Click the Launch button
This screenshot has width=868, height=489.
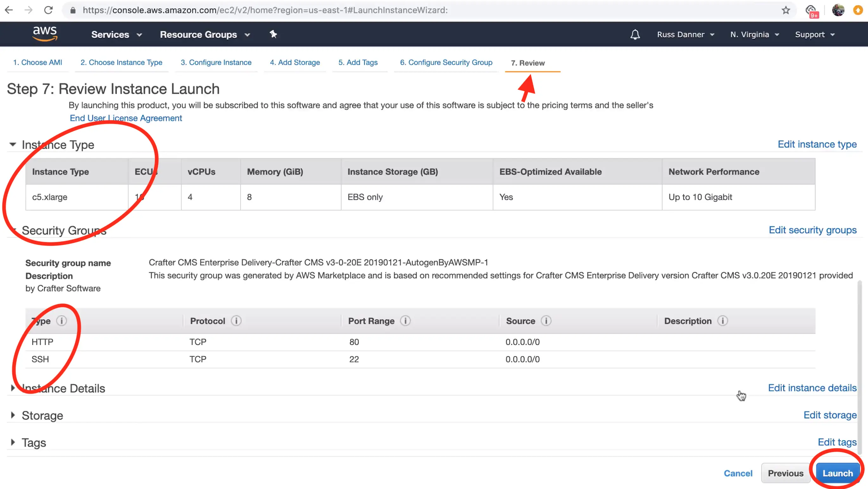pos(837,473)
